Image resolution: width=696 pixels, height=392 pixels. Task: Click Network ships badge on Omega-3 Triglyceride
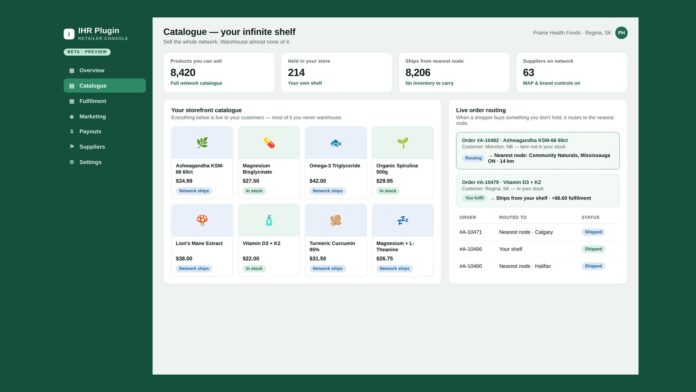pos(328,191)
